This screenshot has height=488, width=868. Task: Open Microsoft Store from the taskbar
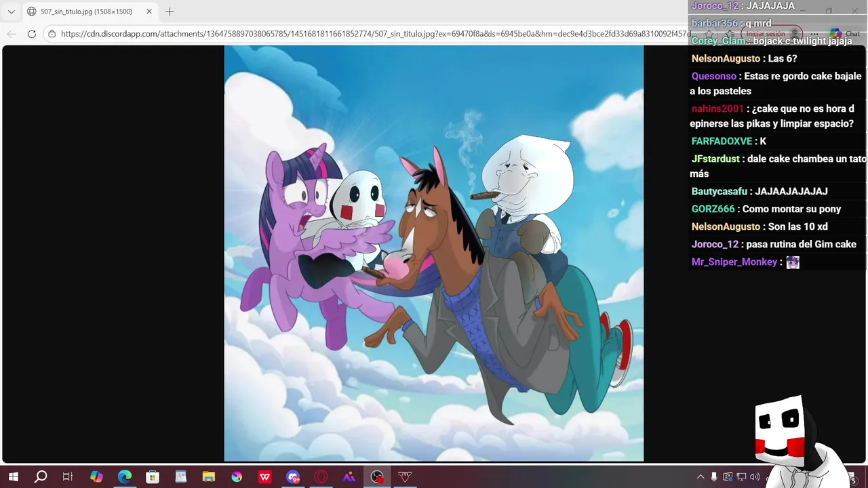coord(153,477)
